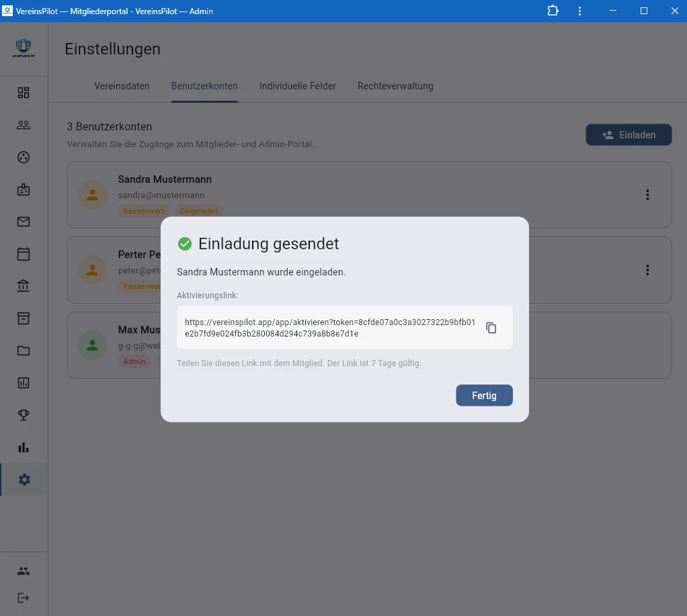
Task: Switch to the Rechteverwaltung tab
Action: coord(395,86)
